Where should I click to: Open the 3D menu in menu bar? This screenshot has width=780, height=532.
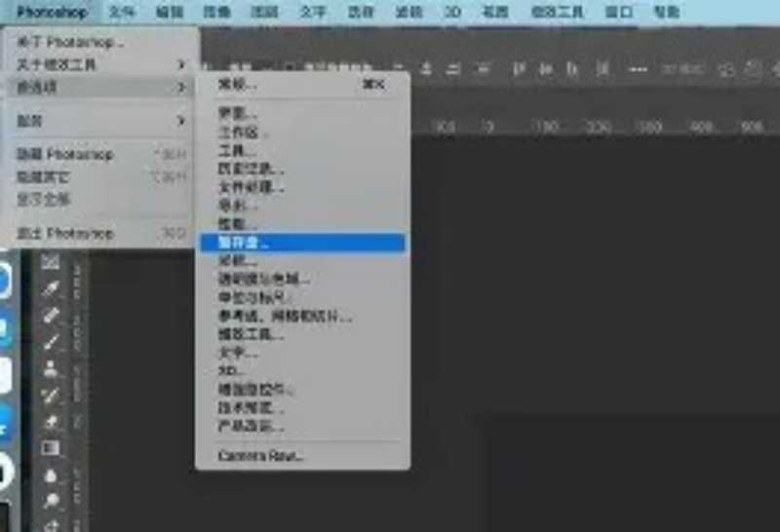click(x=452, y=12)
